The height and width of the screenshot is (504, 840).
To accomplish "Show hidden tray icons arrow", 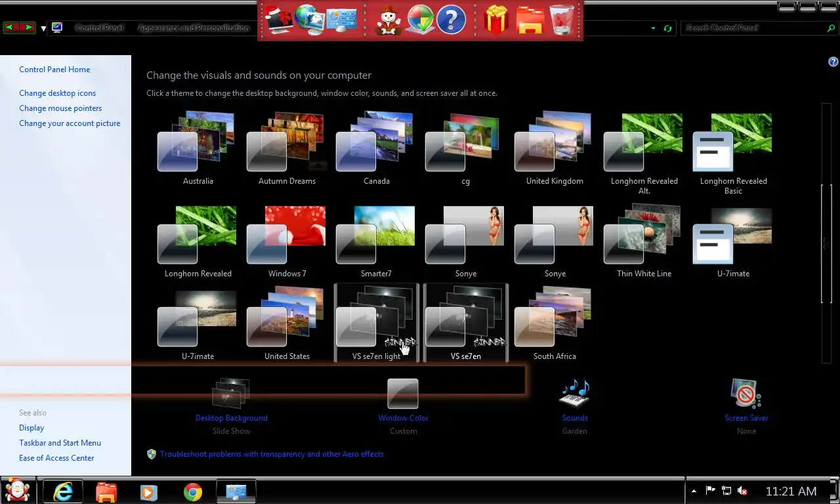I will click(x=694, y=491).
